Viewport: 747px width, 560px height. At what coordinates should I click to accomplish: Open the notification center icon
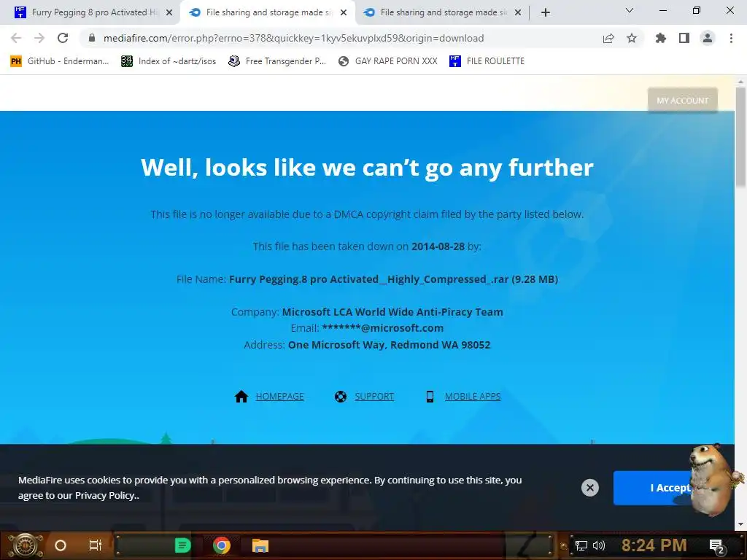pyautogui.click(x=716, y=546)
